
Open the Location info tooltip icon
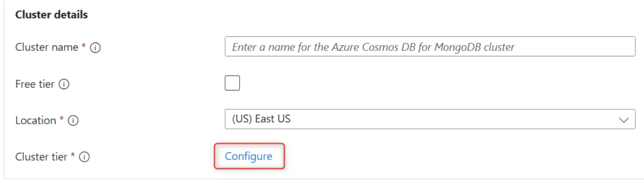(x=73, y=121)
